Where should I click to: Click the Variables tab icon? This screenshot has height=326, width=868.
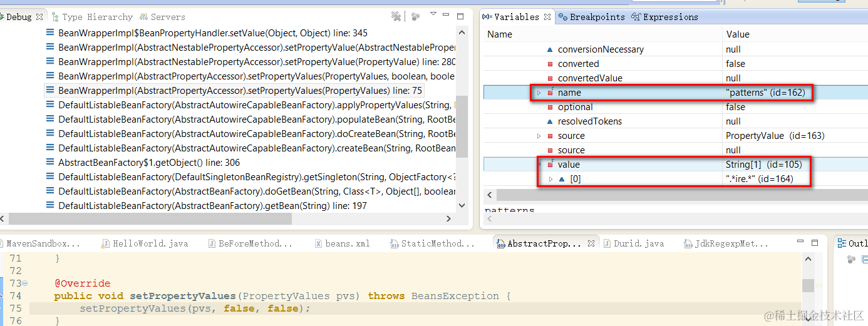coord(487,17)
